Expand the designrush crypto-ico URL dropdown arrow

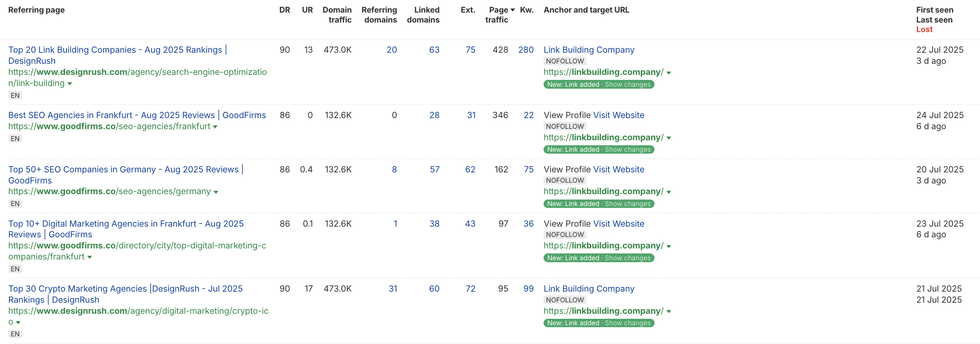click(18, 323)
